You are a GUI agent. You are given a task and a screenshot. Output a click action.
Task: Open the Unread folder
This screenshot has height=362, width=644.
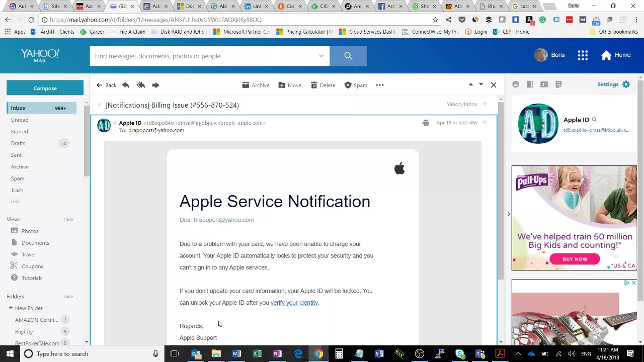coord(20,120)
